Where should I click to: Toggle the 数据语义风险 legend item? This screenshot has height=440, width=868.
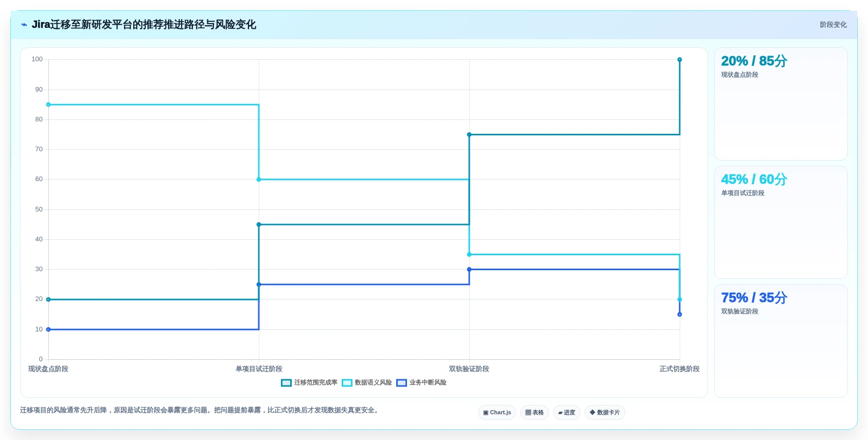click(x=367, y=382)
